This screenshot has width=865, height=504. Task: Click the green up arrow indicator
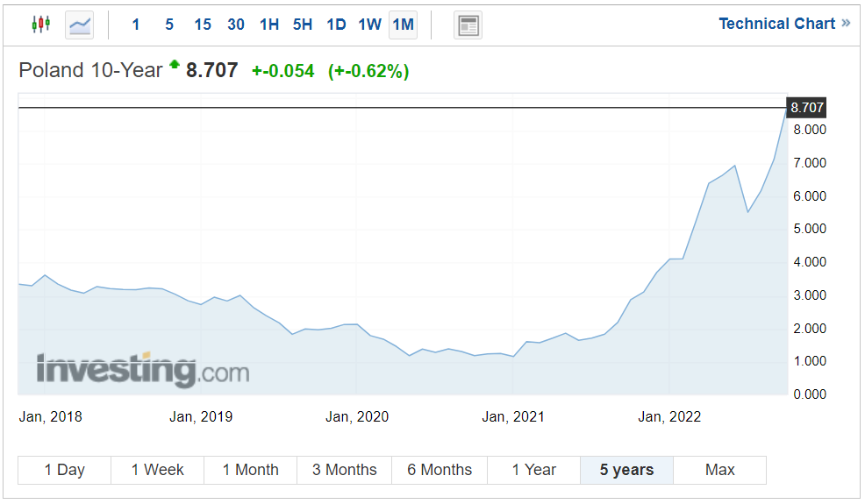[175, 64]
